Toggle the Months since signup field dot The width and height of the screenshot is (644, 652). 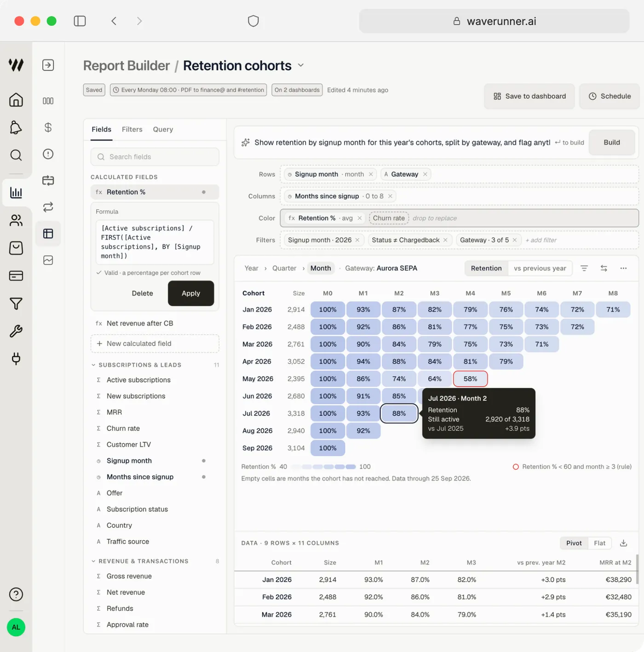(204, 477)
